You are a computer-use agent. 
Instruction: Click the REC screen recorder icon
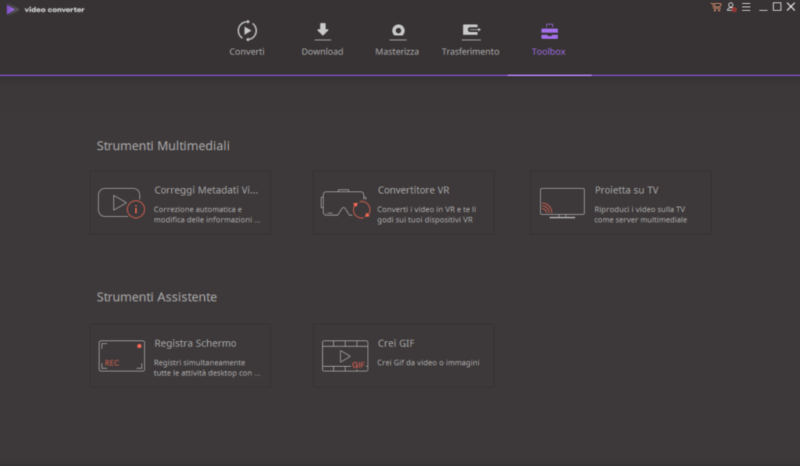tap(120, 356)
